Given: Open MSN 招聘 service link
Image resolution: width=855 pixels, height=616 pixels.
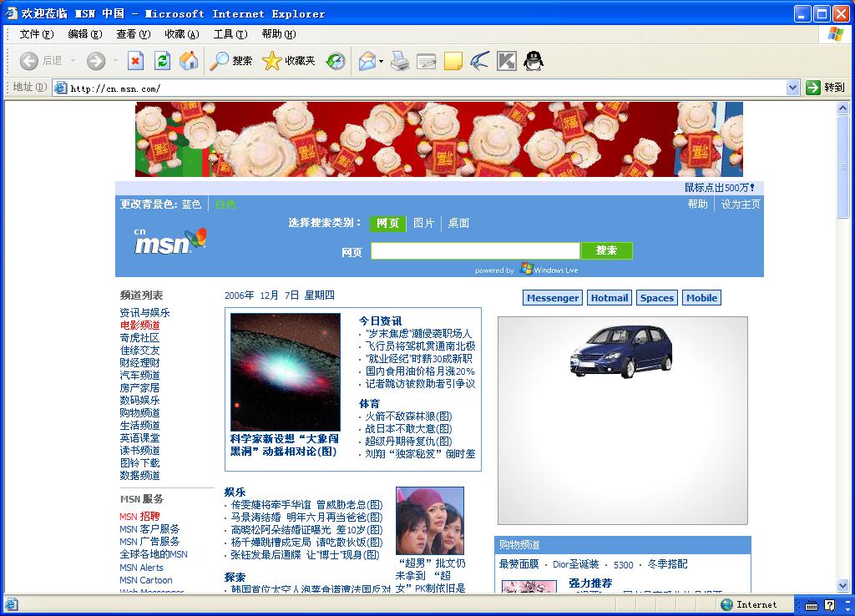Looking at the screenshot, I should (139, 516).
